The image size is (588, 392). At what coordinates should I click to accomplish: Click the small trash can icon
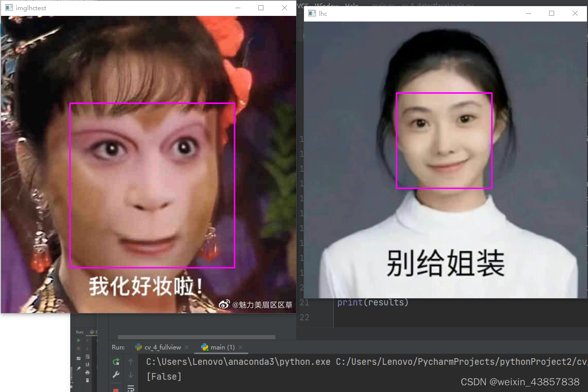tap(87, 380)
